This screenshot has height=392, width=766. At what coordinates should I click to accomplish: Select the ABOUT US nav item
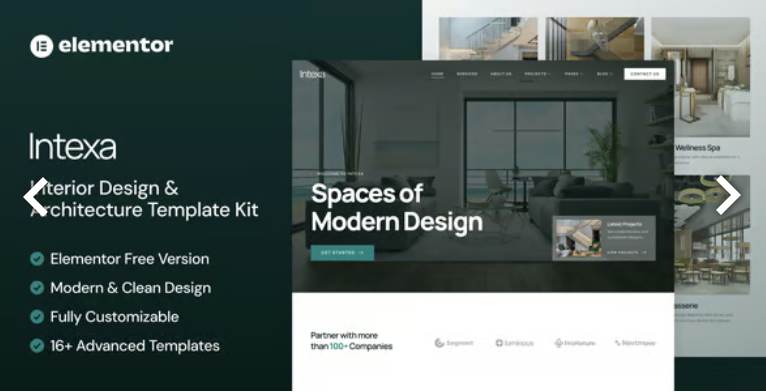(501, 74)
